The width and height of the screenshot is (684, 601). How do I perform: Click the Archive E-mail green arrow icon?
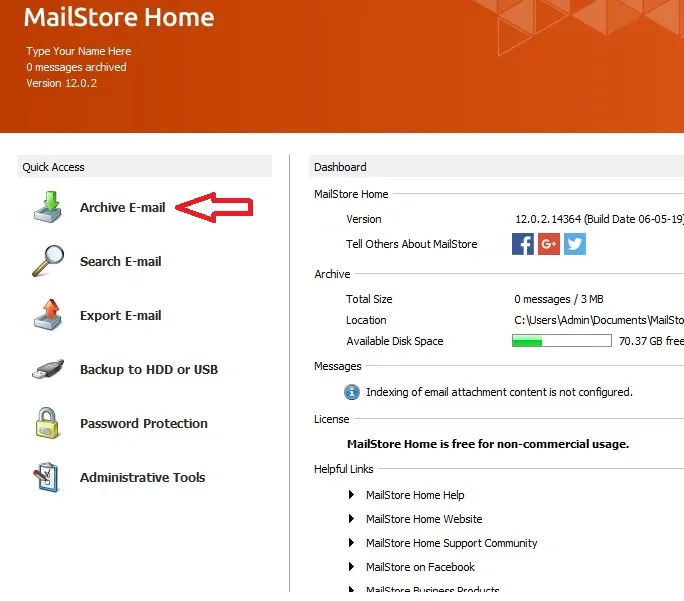48,207
